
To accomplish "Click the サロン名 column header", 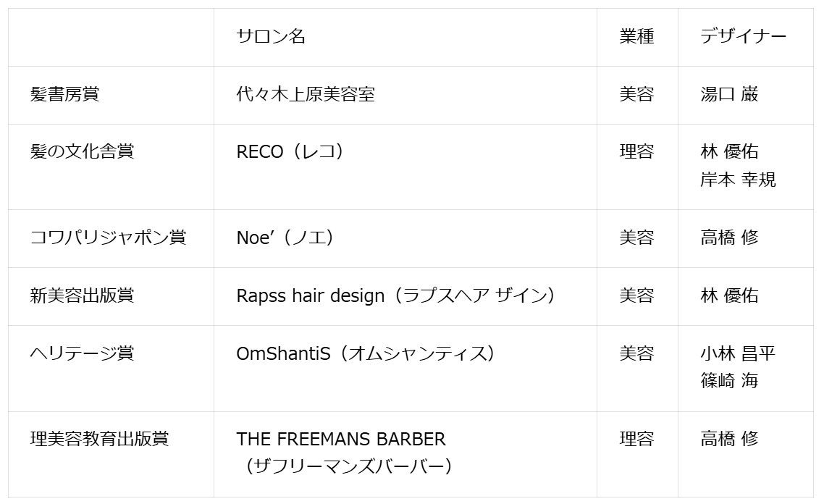I will [x=271, y=37].
